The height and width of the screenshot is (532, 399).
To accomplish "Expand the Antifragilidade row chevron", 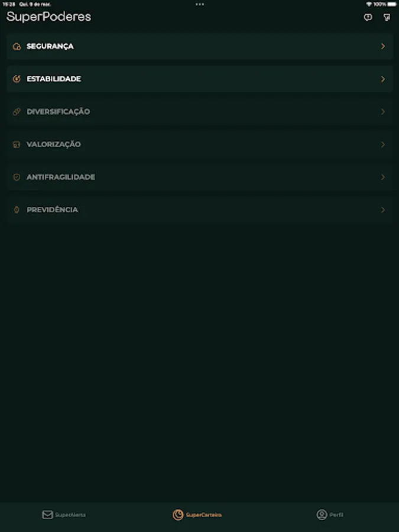I will [383, 177].
